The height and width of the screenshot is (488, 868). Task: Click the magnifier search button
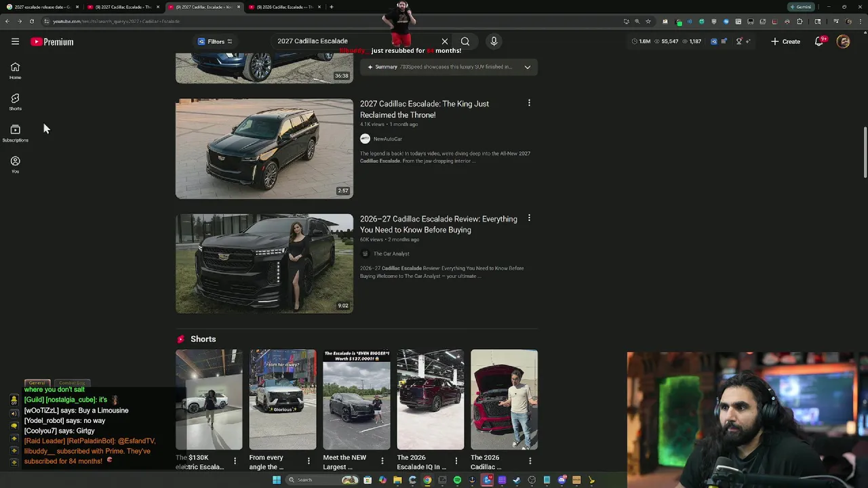pyautogui.click(x=465, y=41)
